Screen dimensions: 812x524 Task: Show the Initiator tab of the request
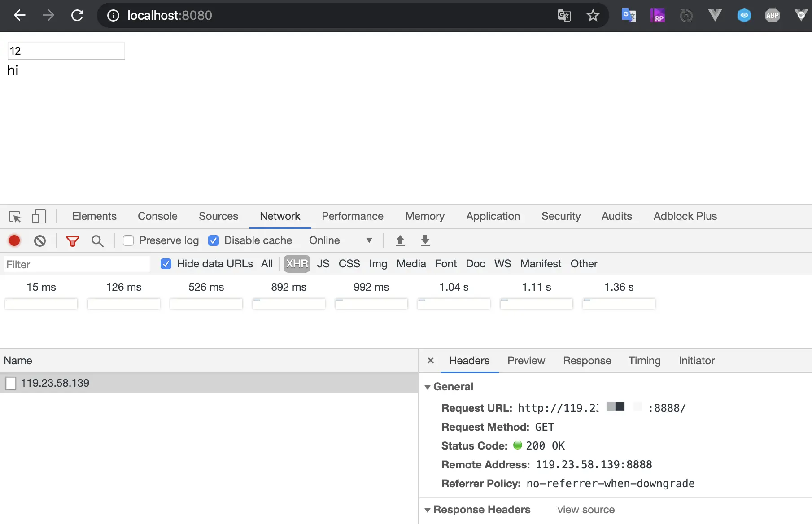696,361
